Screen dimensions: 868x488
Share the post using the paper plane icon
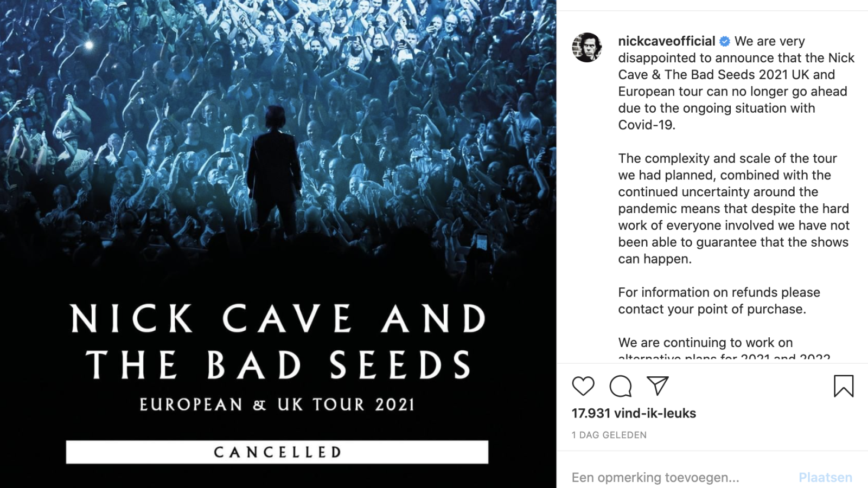[658, 386]
